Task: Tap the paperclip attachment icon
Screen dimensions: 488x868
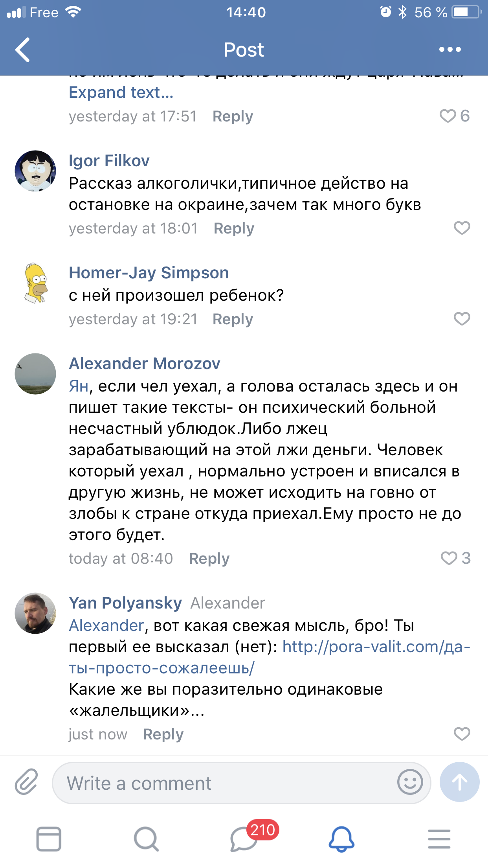Action: 26,782
